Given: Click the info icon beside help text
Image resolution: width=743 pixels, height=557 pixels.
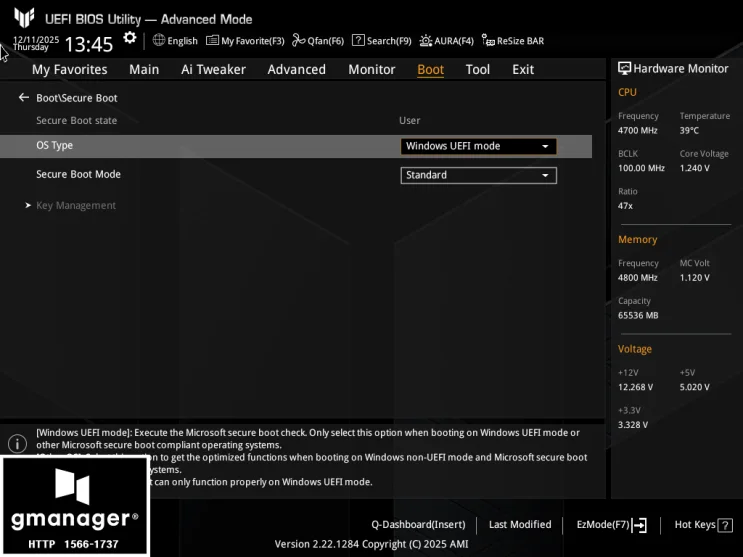Looking at the screenshot, I should pyautogui.click(x=18, y=444).
